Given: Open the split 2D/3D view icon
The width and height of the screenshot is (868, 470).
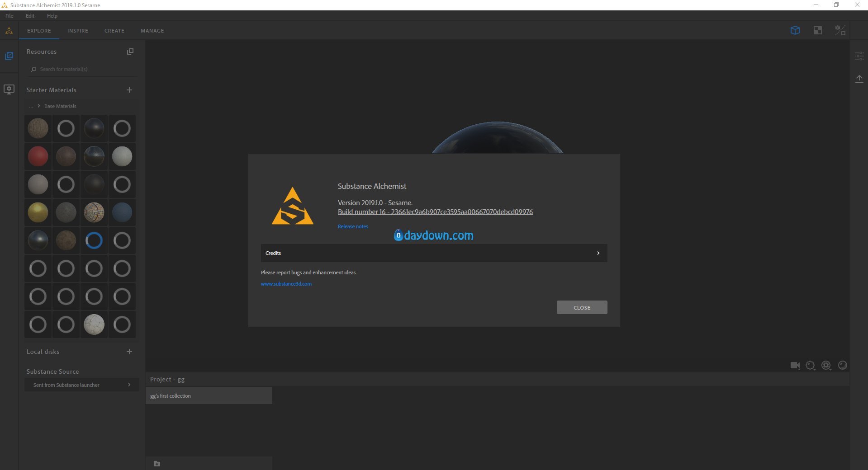Looking at the screenshot, I should (x=840, y=30).
